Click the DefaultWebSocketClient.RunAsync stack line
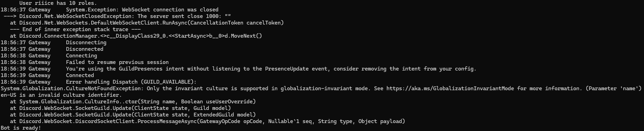644x131 pixels. [147, 23]
